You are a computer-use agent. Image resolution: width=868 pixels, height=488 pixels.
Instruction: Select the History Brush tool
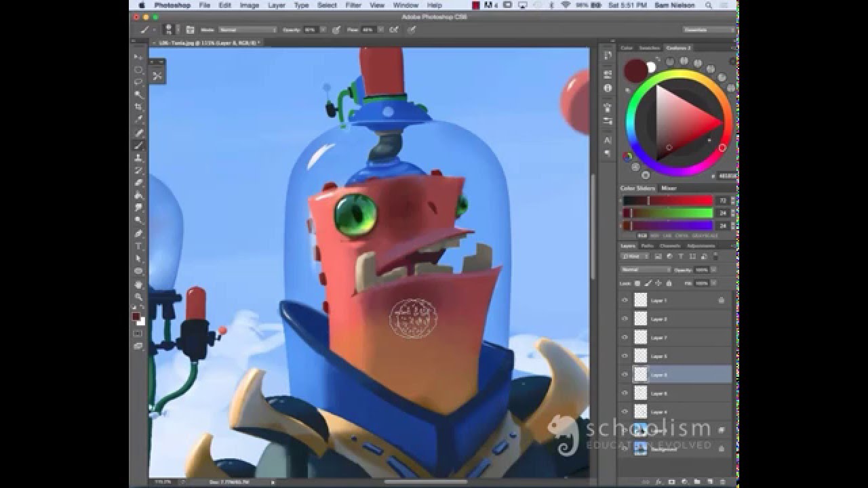point(138,170)
